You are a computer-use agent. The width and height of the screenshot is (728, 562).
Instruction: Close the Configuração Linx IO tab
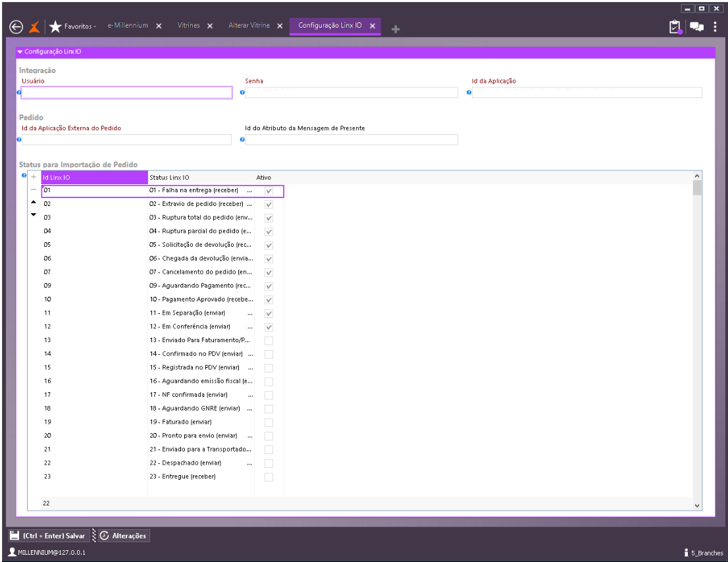pyautogui.click(x=373, y=26)
